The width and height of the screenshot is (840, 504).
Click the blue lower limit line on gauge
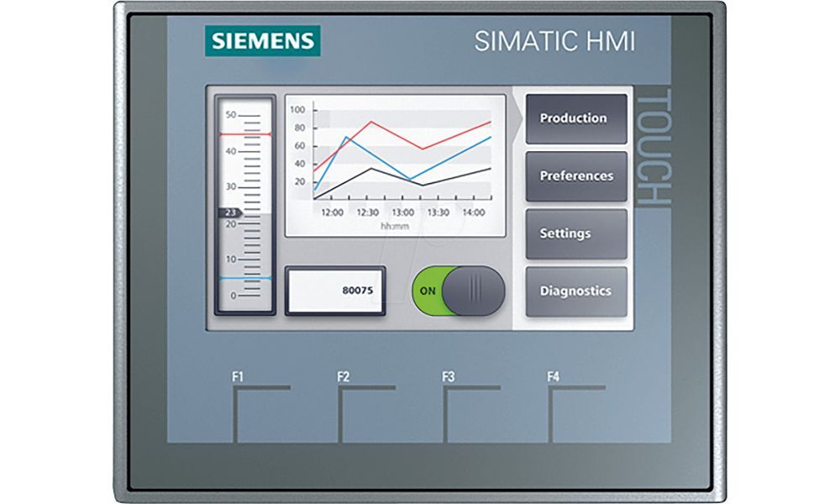click(245, 279)
